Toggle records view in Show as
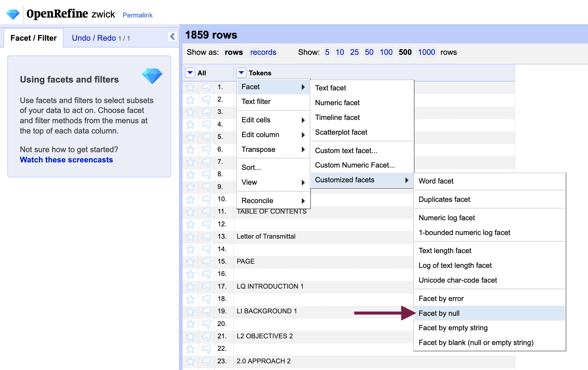 click(263, 52)
